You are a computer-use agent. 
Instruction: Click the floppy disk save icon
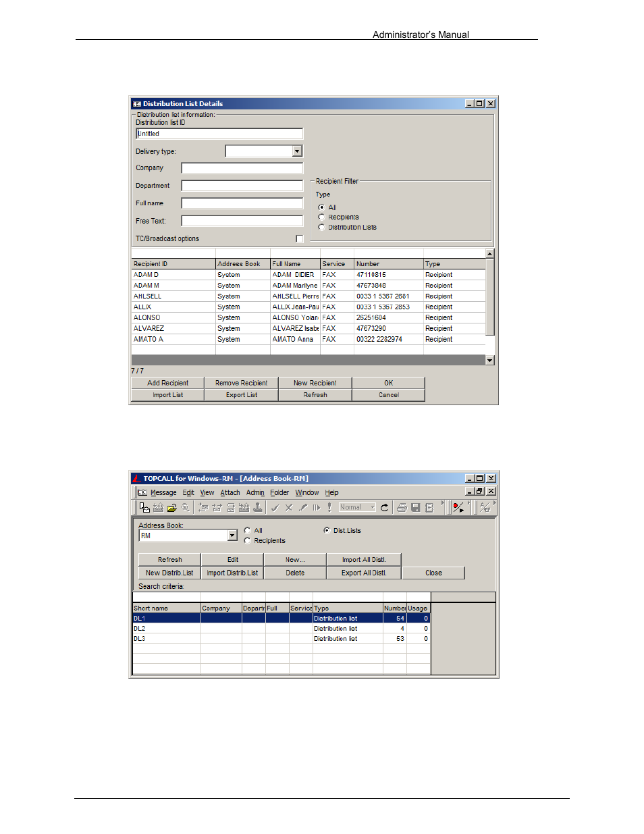(x=416, y=507)
